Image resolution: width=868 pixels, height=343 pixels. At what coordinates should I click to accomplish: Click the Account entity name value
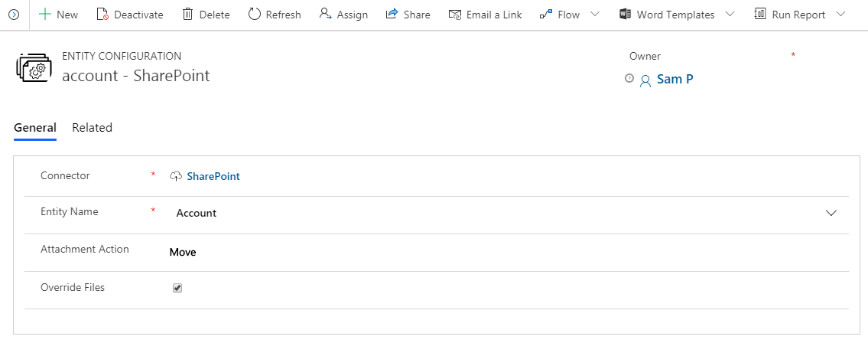point(196,214)
